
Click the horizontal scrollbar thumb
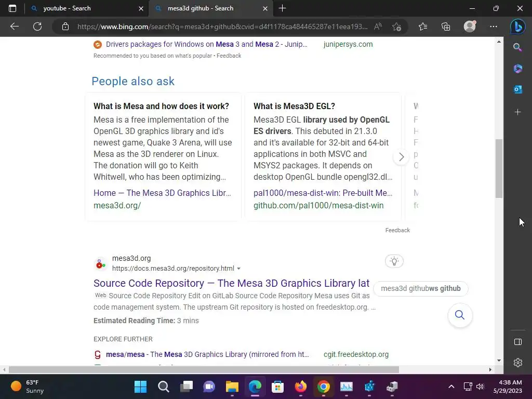tap(204, 369)
